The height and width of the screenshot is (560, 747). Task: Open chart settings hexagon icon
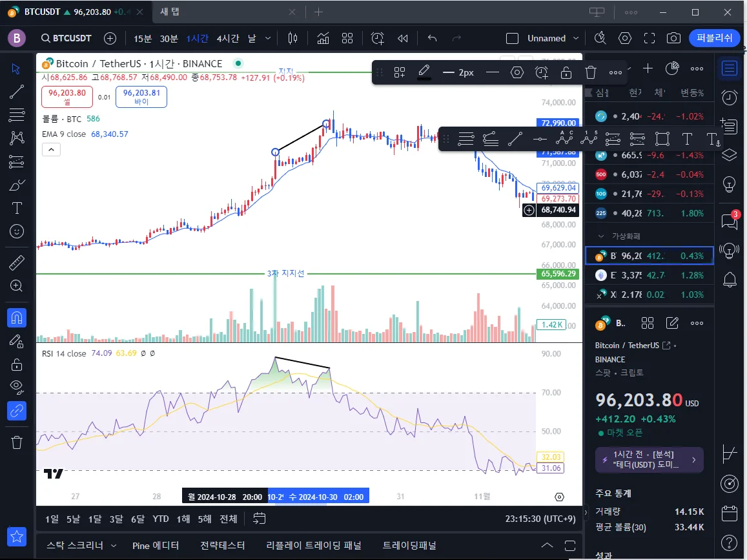(624, 38)
